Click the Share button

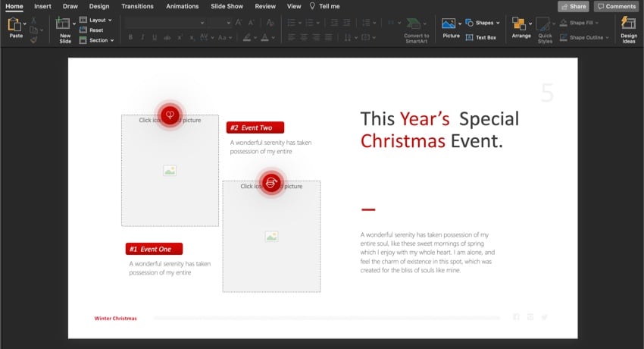coord(574,6)
